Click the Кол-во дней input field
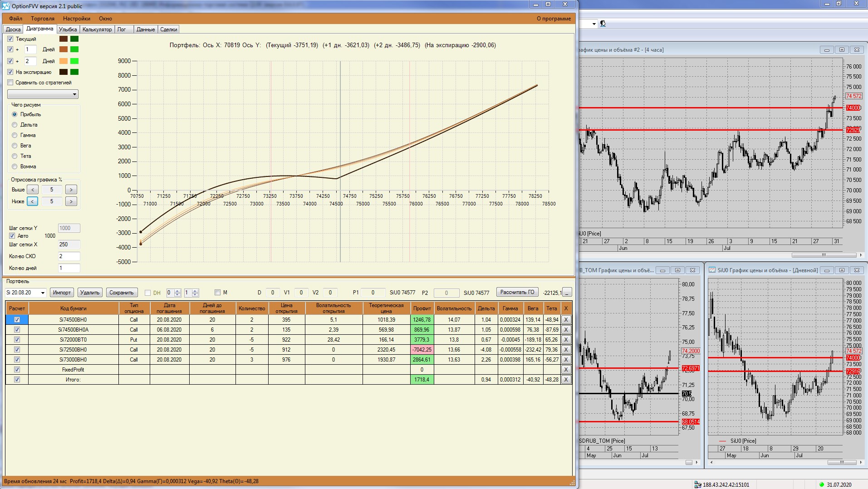Image resolution: width=868 pixels, height=489 pixels. coord(69,268)
